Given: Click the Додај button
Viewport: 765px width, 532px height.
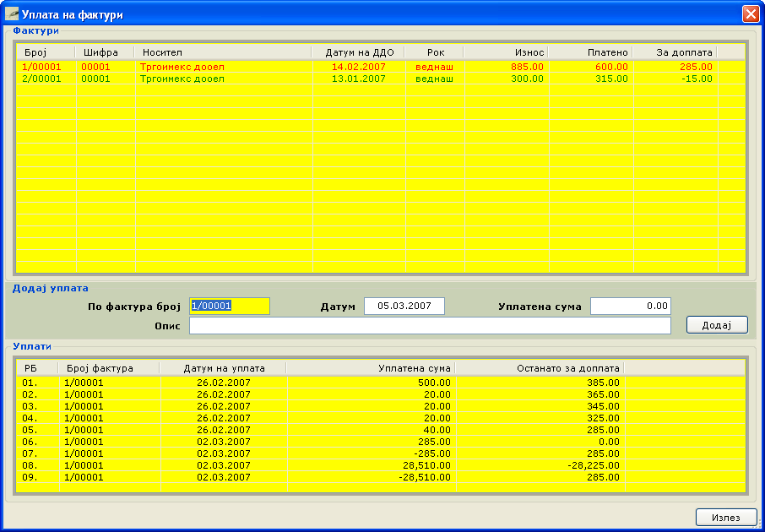Looking at the screenshot, I should point(717,325).
